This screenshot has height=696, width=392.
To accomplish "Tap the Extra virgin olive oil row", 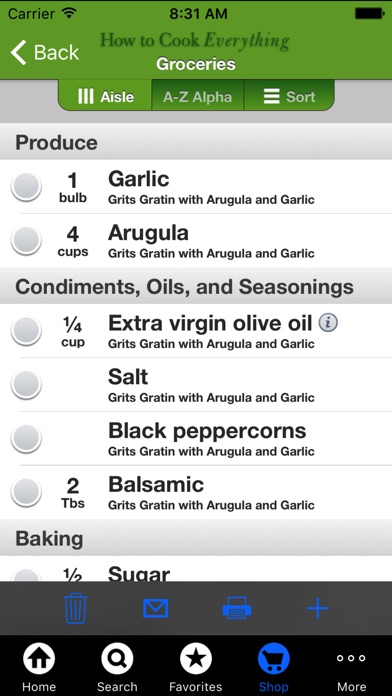I will click(x=196, y=331).
